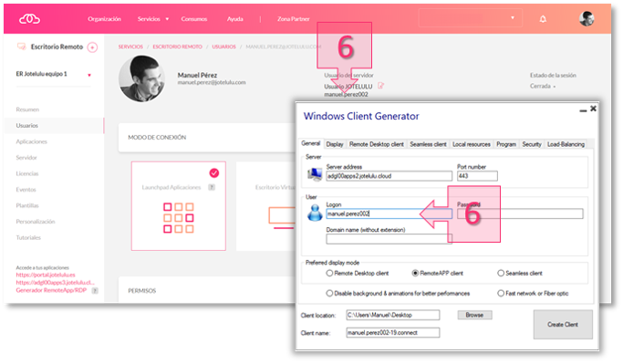Open the Remote Desktop client tab
The height and width of the screenshot is (364, 623).
click(377, 144)
